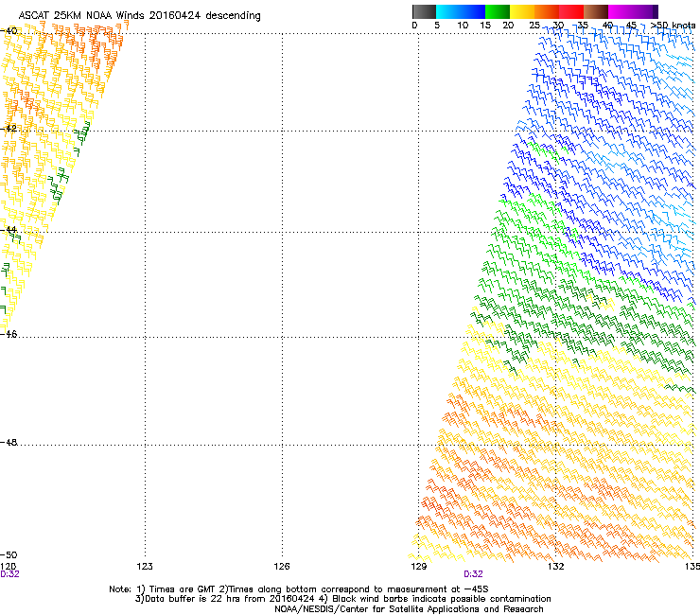Click the 'NOAA/NESDIS/Center for Satellite Applications and Research' credit
This screenshot has width=700, height=615.
point(409,609)
